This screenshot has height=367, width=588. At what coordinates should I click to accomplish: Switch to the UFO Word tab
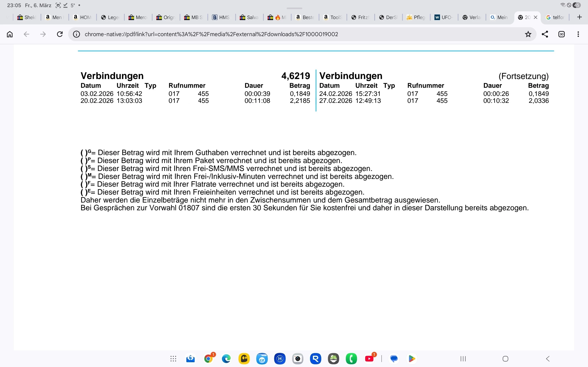point(444,17)
